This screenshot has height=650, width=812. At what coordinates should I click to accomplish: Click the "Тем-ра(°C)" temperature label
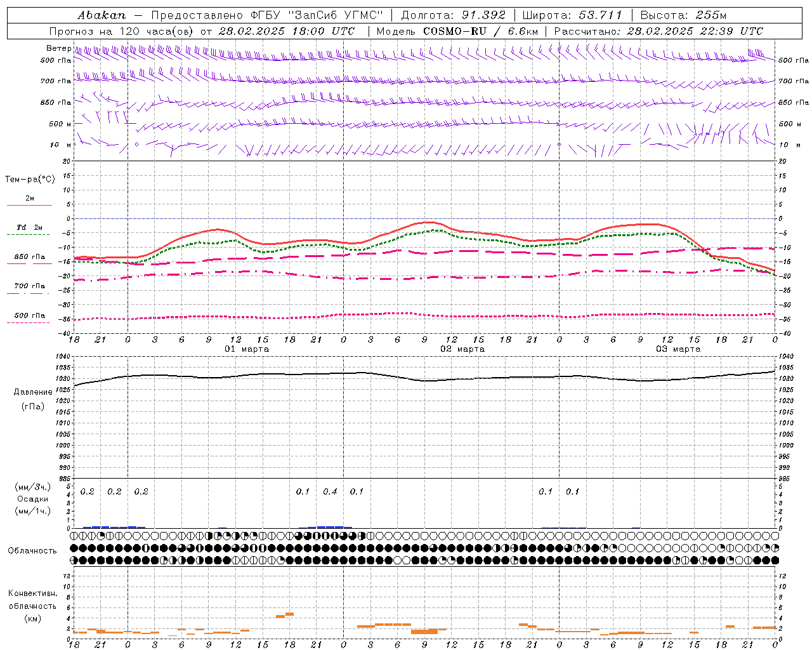tap(30, 179)
